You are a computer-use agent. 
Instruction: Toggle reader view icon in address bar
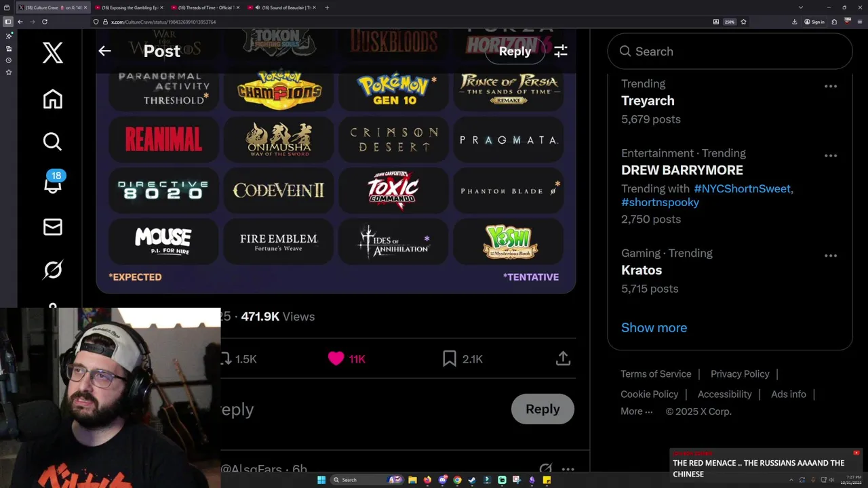pyautogui.click(x=716, y=22)
